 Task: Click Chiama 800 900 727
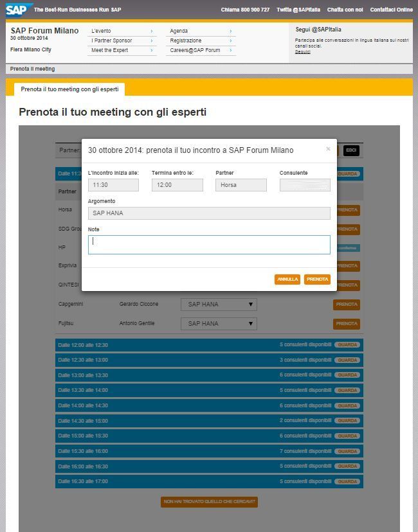click(x=245, y=10)
